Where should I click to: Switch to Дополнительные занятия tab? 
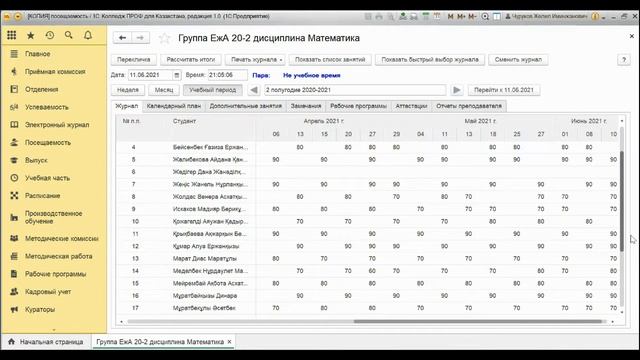pyautogui.click(x=245, y=106)
